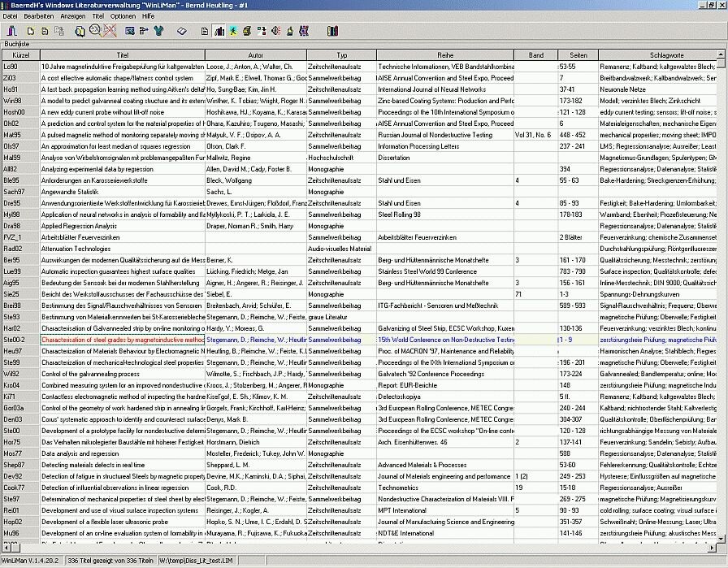Click the Seiten column header

pyautogui.click(x=578, y=55)
